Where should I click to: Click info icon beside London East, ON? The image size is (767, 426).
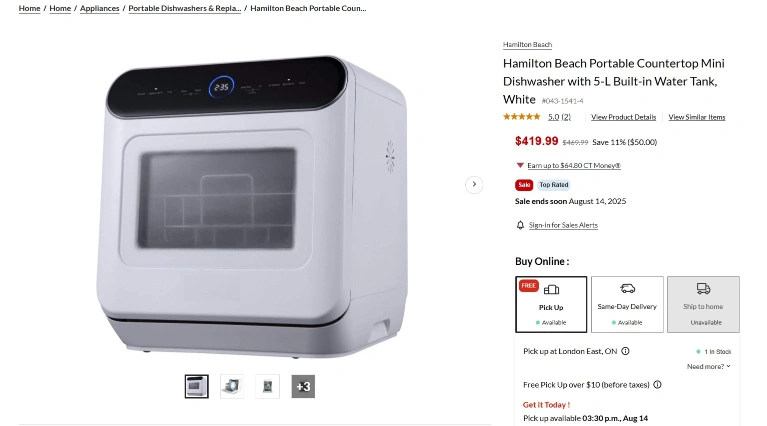(625, 351)
